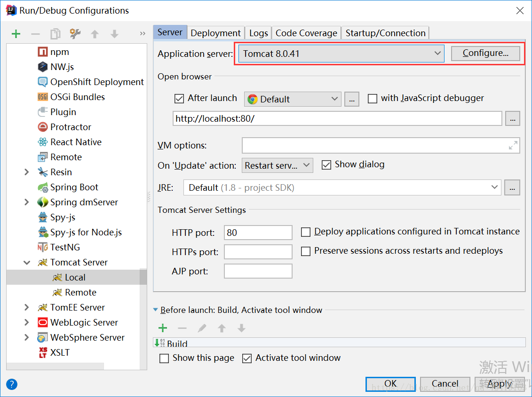This screenshot has width=532, height=397.
Task: Expand the WebSphere Server node
Action: pos(26,337)
